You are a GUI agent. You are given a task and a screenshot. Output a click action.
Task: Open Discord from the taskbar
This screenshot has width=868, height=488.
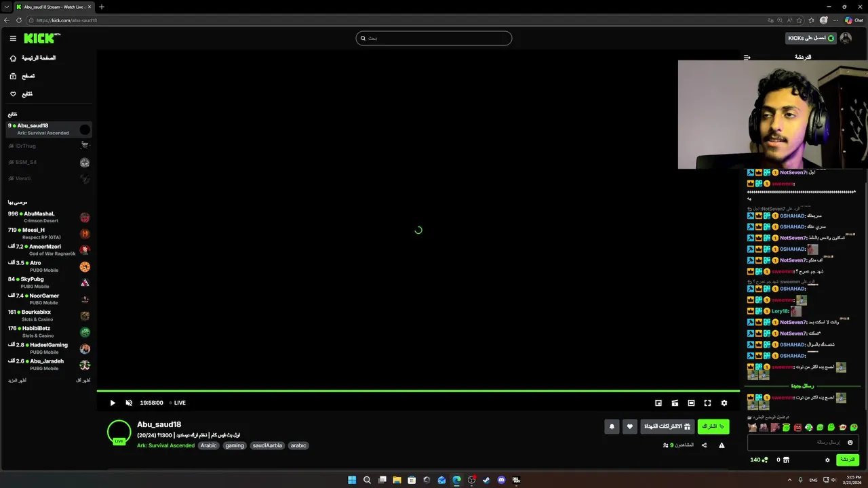(x=501, y=480)
